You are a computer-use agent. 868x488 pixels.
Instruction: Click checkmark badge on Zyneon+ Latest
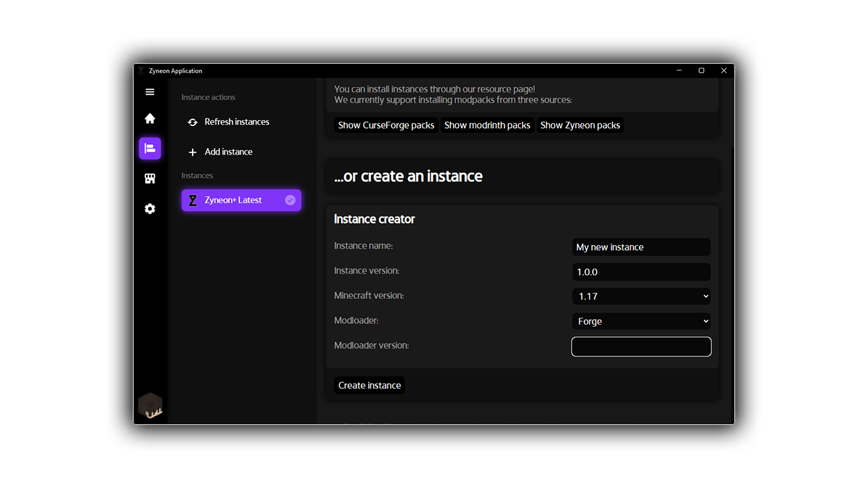pos(290,200)
